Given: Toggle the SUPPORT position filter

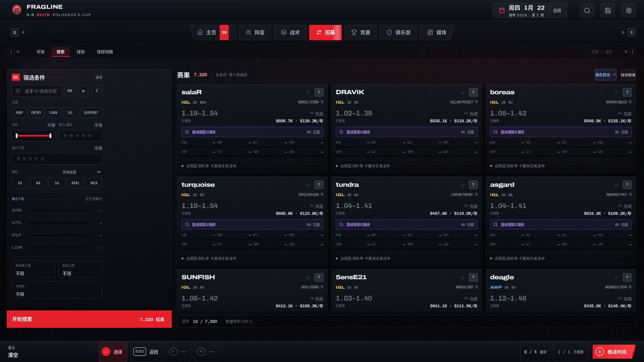Looking at the screenshot, I should coord(91,113).
